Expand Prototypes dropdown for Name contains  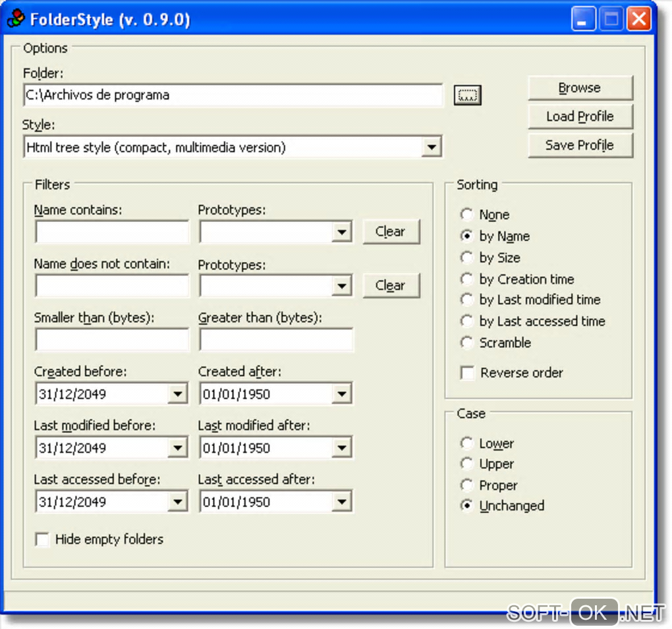click(341, 232)
